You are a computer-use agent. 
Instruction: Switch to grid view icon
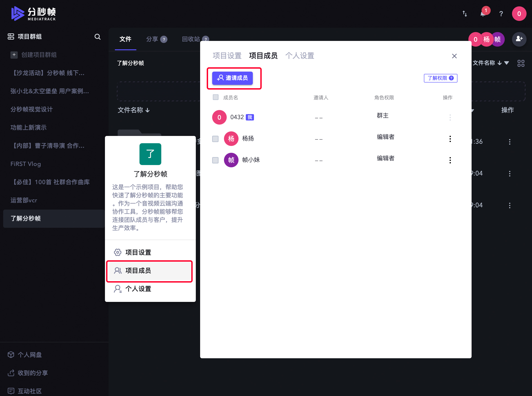[x=521, y=63]
